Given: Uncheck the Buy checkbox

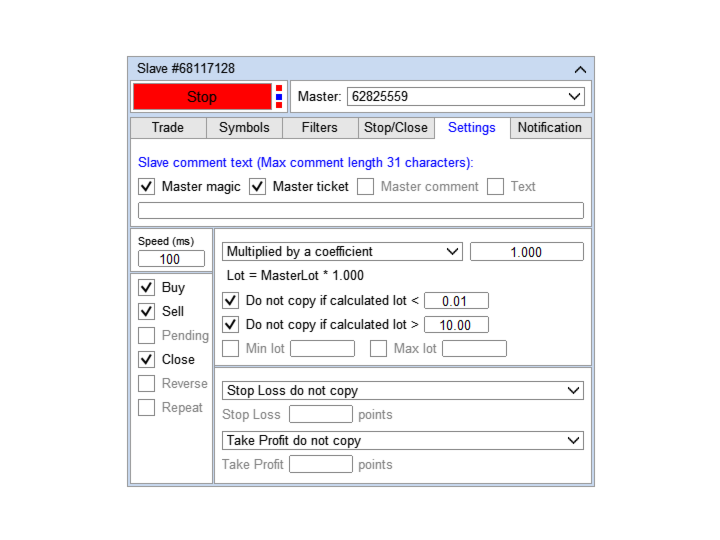Looking at the screenshot, I should [x=146, y=287].
